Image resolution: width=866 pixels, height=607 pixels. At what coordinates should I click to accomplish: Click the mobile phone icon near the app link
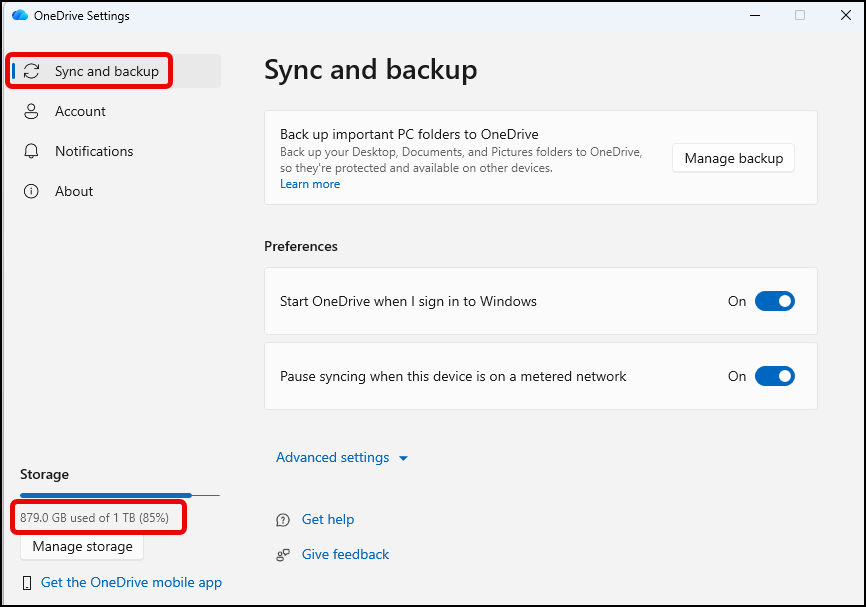26,583
